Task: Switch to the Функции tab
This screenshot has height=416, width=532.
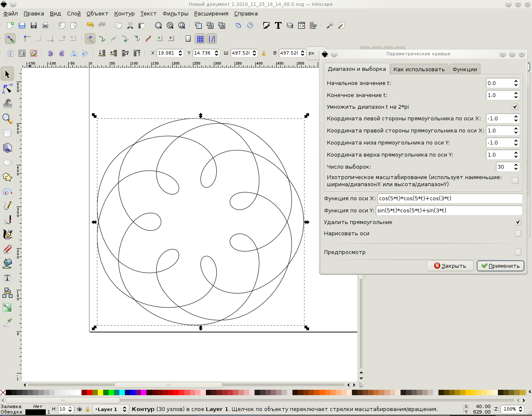Action: [465, 69]
